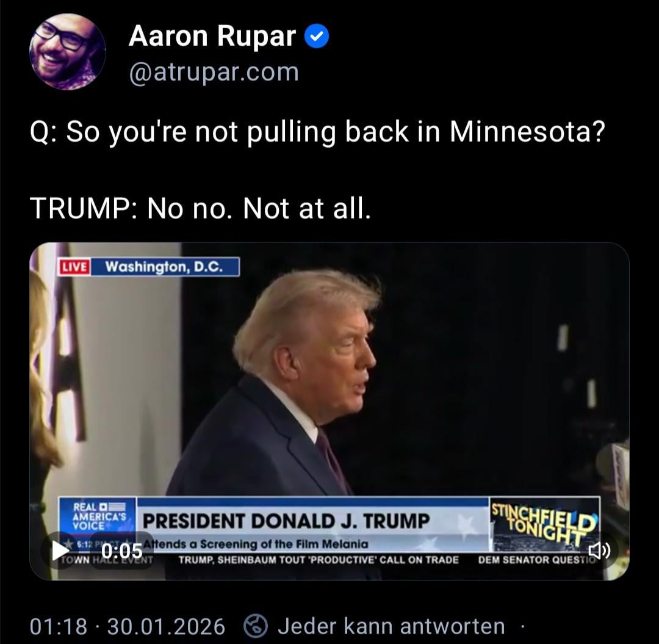Click the Real America's Voice logo

pos(98,517)
